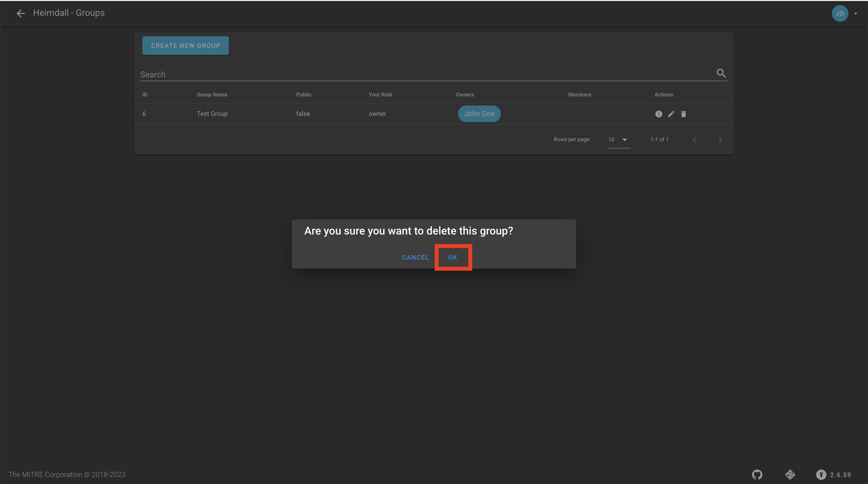
Task: Click the search magnifier icon
Action: [722, 73]
